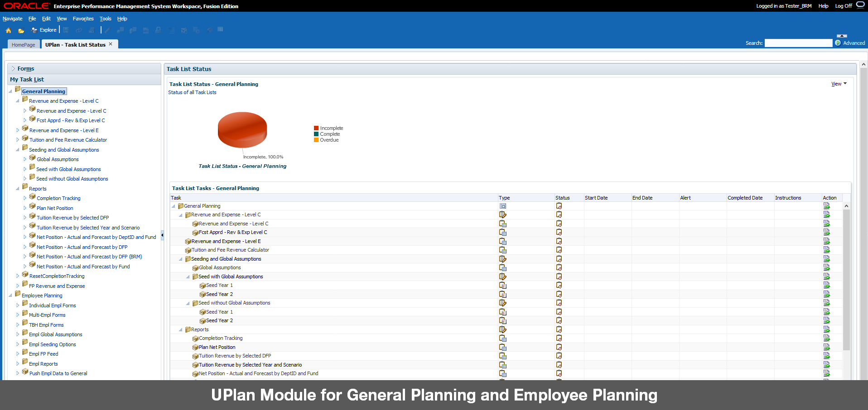Open Seed with Global Assumptions in left tree
Image resolution: width=868 pixels, height=410 pixels.
click(68, 169)
